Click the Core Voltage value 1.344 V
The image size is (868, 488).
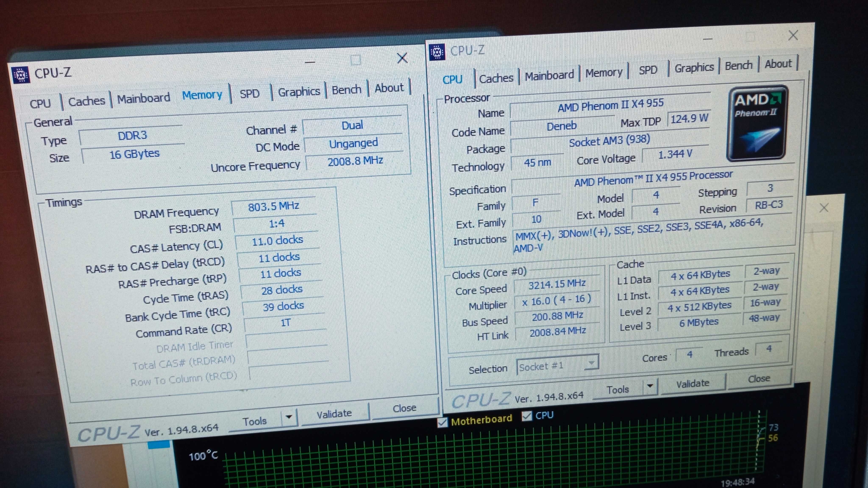pos(675,154)
